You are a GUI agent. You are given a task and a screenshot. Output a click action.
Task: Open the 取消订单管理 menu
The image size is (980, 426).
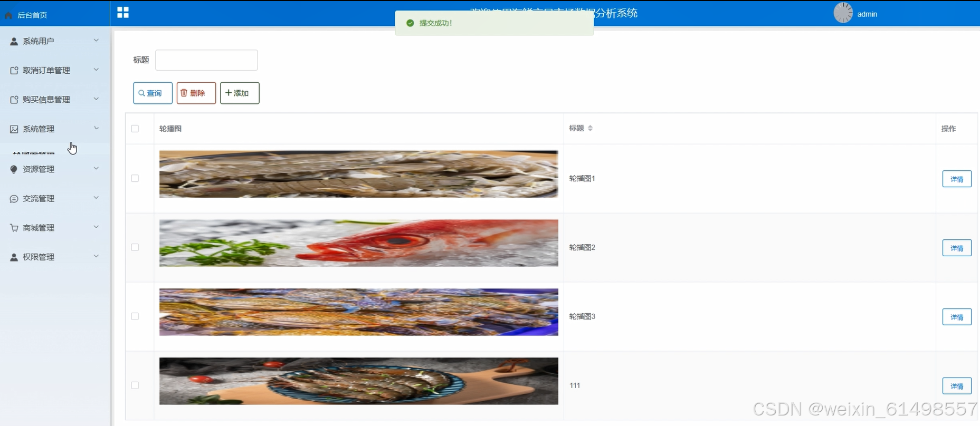click(55, 70)
